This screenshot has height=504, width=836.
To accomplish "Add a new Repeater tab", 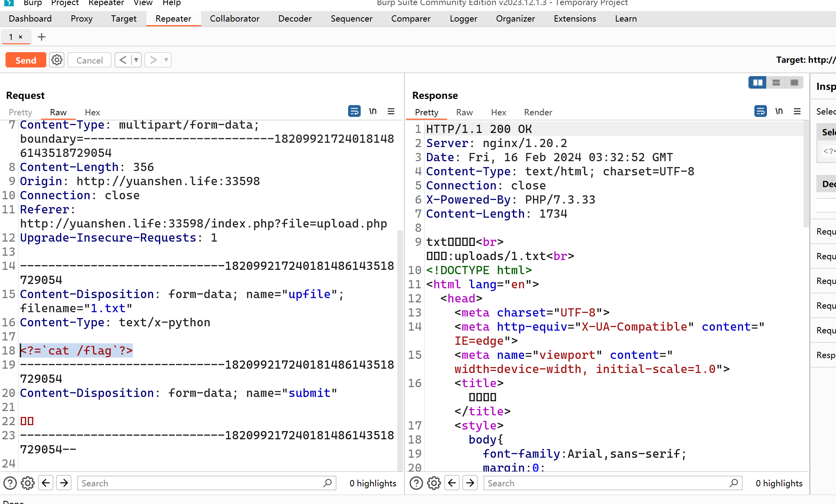I will click(42, 37).
